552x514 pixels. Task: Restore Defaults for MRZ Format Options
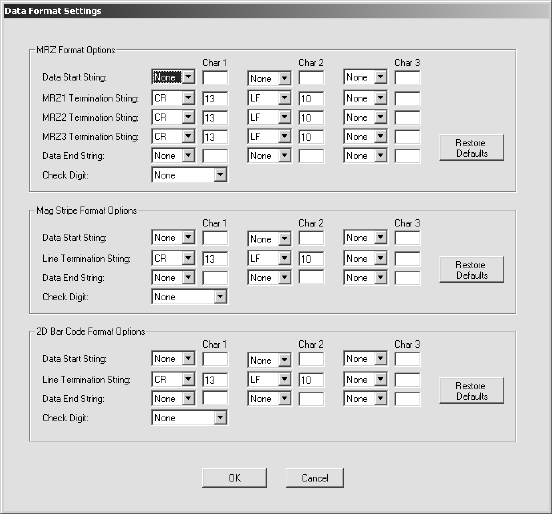tap(471, 148)
